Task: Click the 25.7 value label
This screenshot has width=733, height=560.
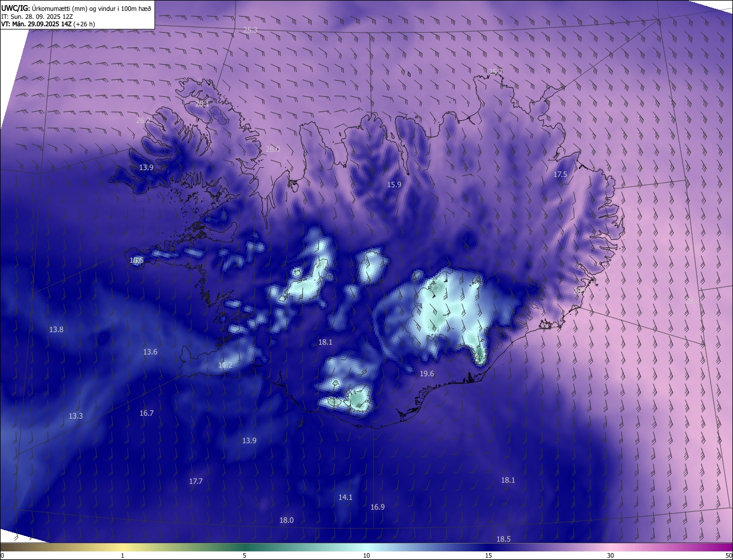Action: tap(496, 72)
